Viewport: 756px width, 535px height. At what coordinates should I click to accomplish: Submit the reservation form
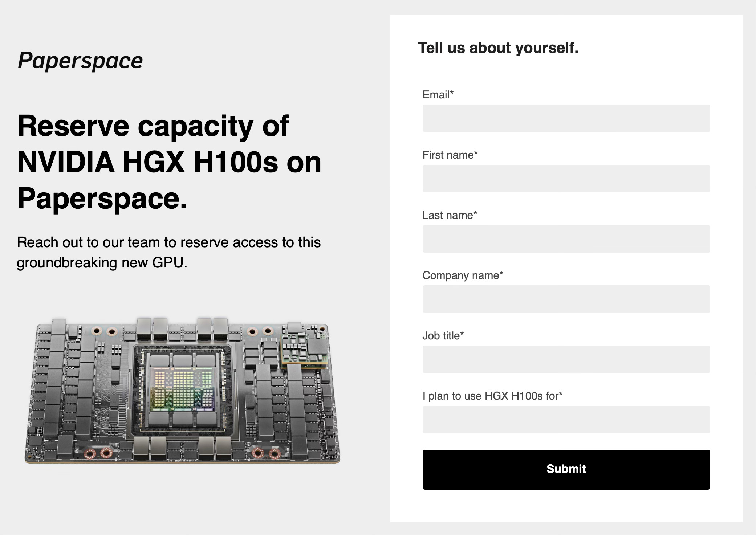pyautogui.click(x=566, y=470)
